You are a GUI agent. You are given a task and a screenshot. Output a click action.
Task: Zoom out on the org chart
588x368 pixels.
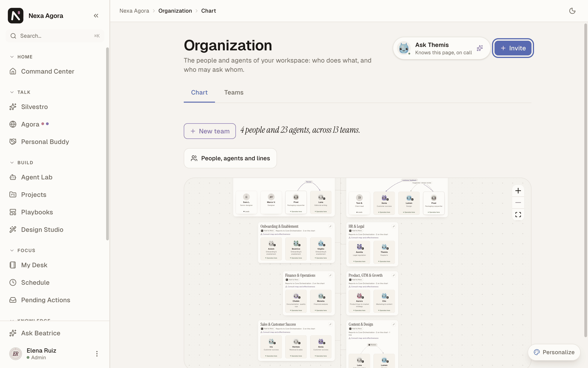518,202
